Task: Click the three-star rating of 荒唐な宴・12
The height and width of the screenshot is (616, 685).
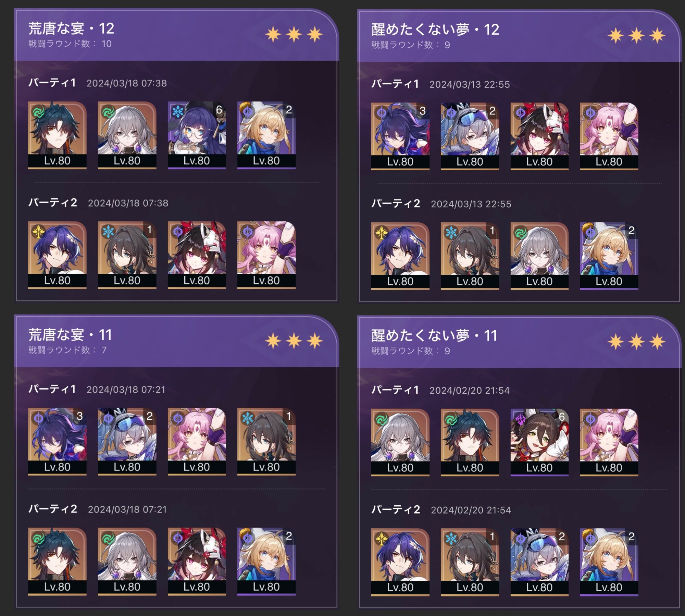Action: point(294,34)
